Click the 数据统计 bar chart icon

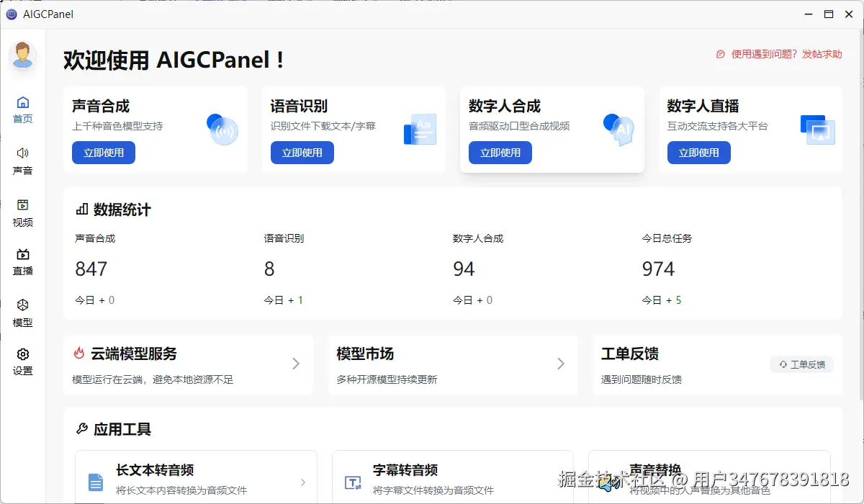click(82, 210)
